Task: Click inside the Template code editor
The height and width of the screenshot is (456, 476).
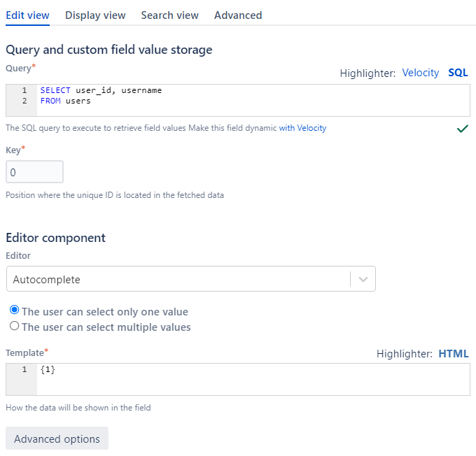Action: 252,379
